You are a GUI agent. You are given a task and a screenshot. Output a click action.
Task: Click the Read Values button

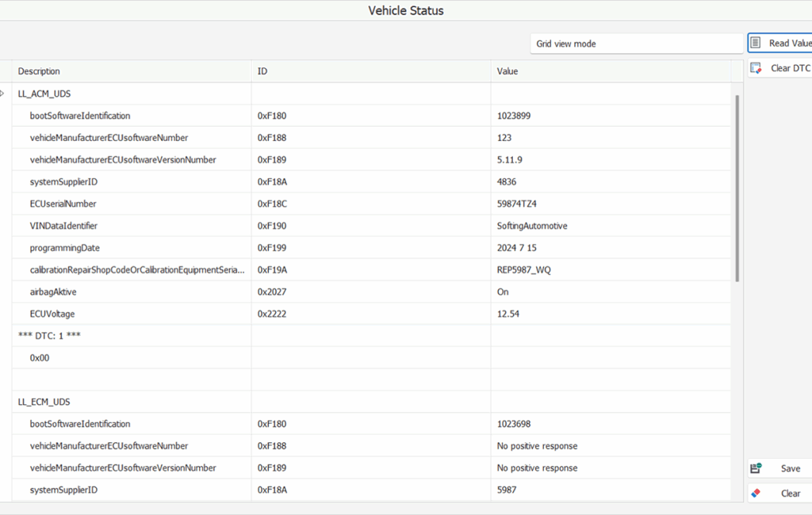(x=780, y=44)
